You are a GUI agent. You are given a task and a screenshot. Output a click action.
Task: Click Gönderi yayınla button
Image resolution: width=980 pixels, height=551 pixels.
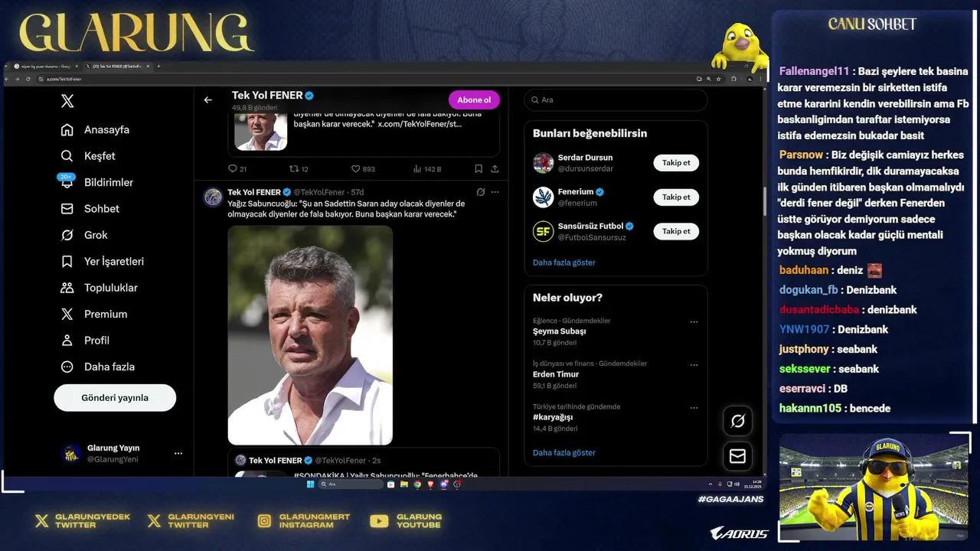coord(115,398)
